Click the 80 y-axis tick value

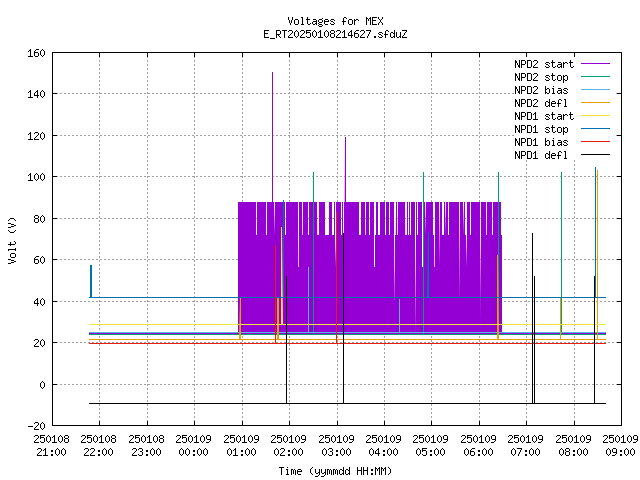(39, 219)
